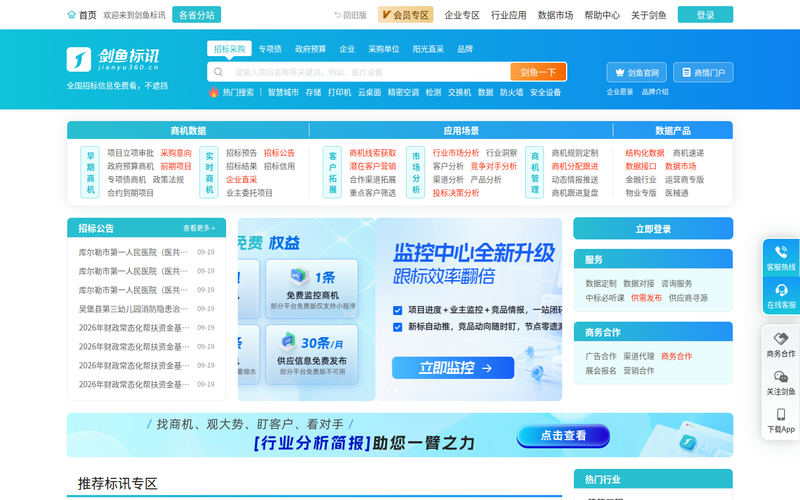Click the flame icon next to 热门搜索

(214, 92)
